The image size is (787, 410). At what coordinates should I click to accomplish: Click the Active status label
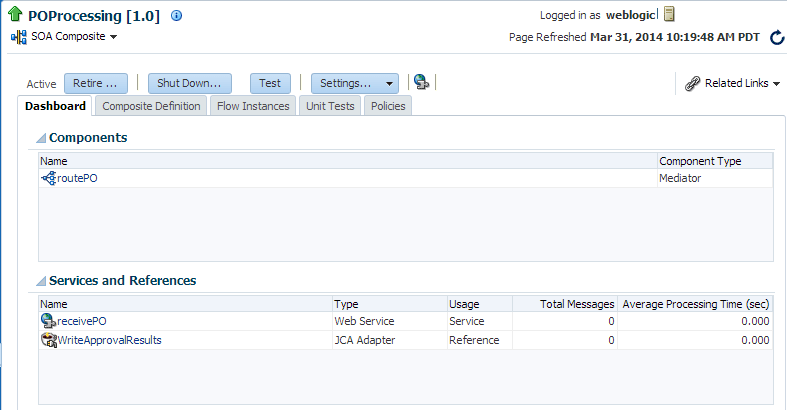41,84
